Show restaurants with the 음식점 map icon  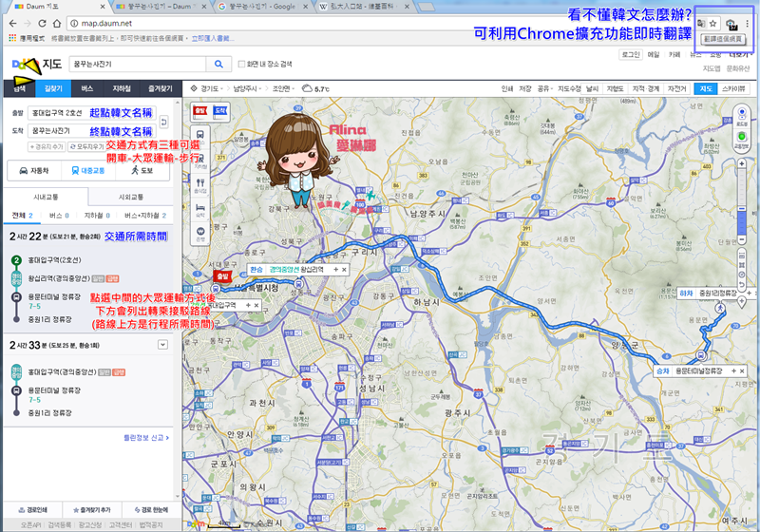pyautogui.click(x=200, y=184)
